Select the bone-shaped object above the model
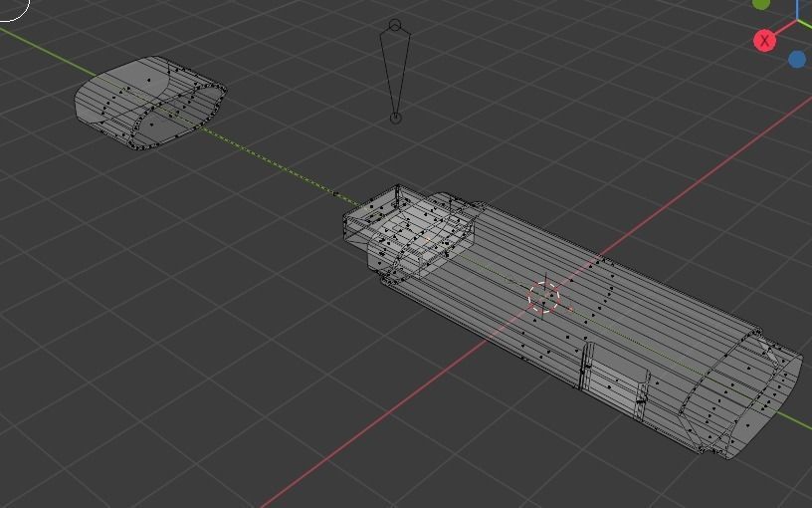Screen dimensions: 812x508 [x=395, y=72]
